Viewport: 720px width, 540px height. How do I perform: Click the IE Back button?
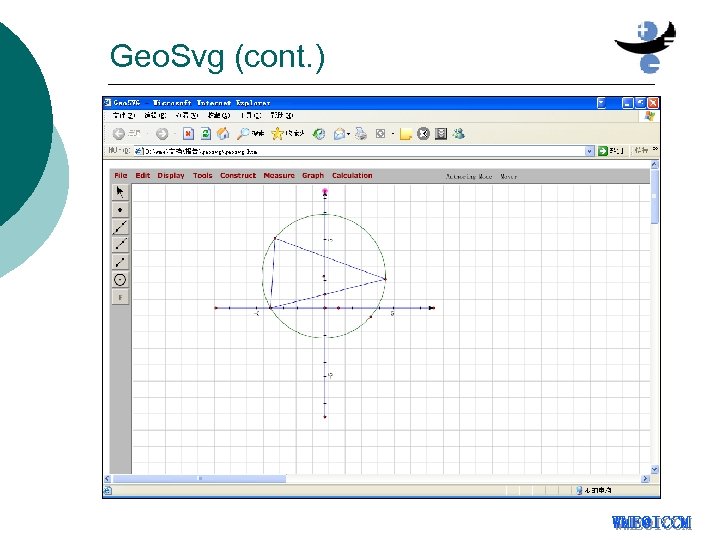click(x=119, y=134)
